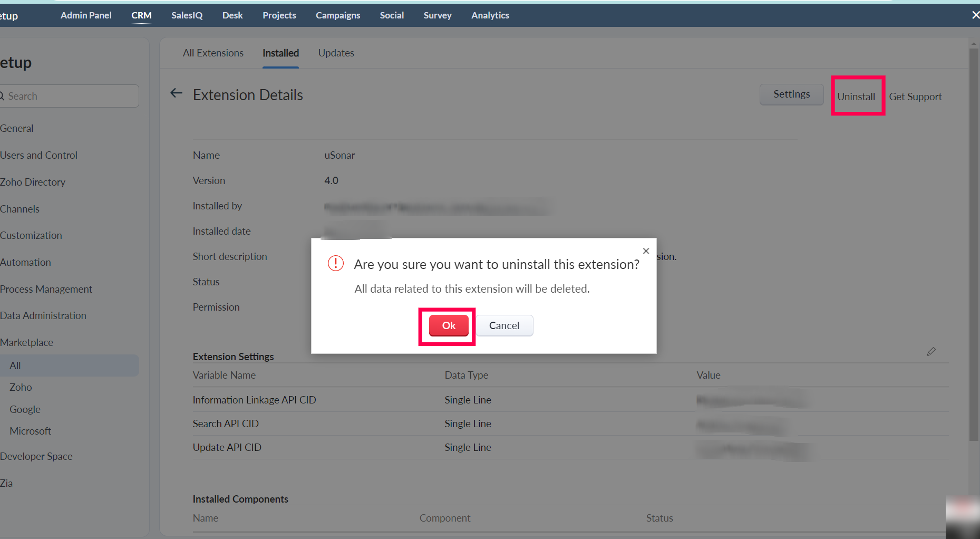Open Data Administration in sidebar
980x539 pixels.
(x=43, y=315)
